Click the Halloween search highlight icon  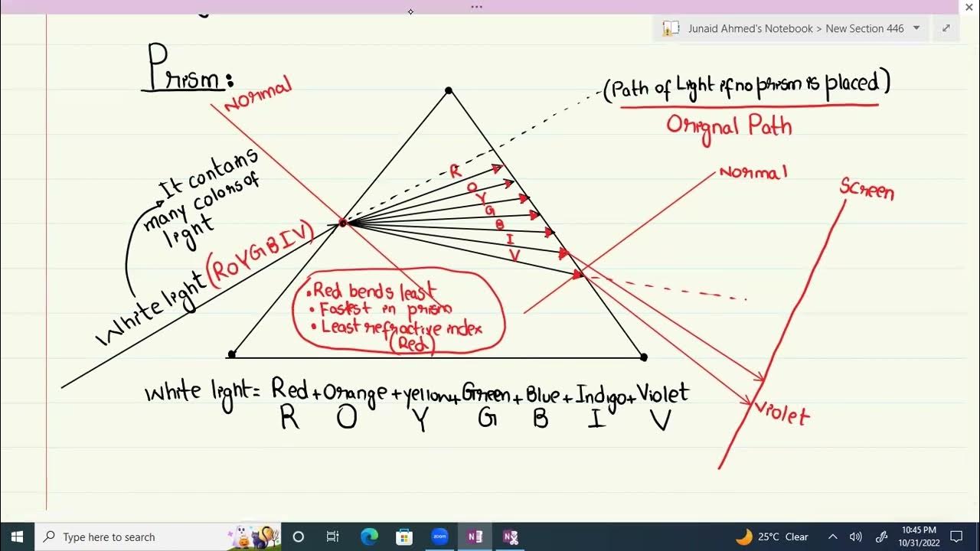pos(253,536)
